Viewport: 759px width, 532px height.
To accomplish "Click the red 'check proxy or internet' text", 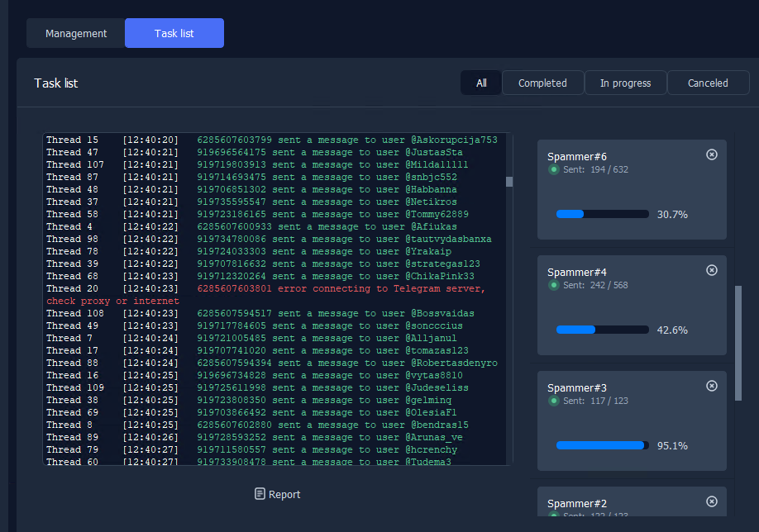I will tap(112, 301).
